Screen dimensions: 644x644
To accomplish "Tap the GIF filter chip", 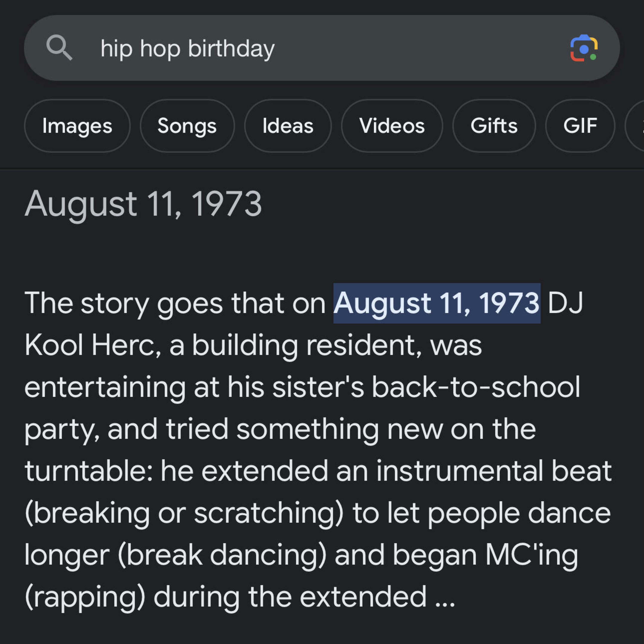I will pos(580,126).
